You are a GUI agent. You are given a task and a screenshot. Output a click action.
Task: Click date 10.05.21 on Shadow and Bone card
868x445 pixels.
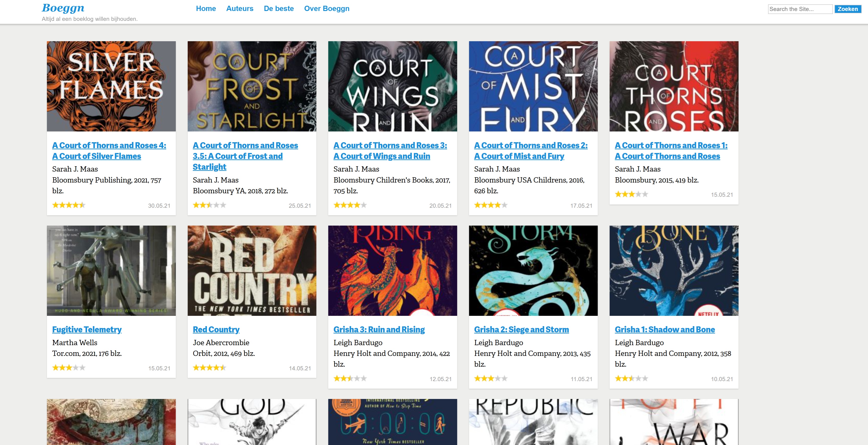pos(722,379)
